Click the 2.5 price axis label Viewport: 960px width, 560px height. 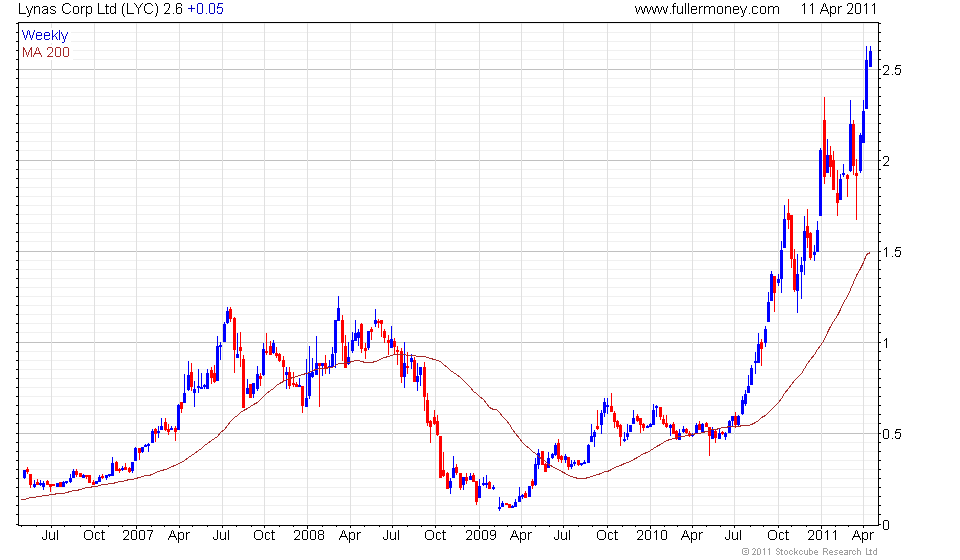(x=892, y=70)
